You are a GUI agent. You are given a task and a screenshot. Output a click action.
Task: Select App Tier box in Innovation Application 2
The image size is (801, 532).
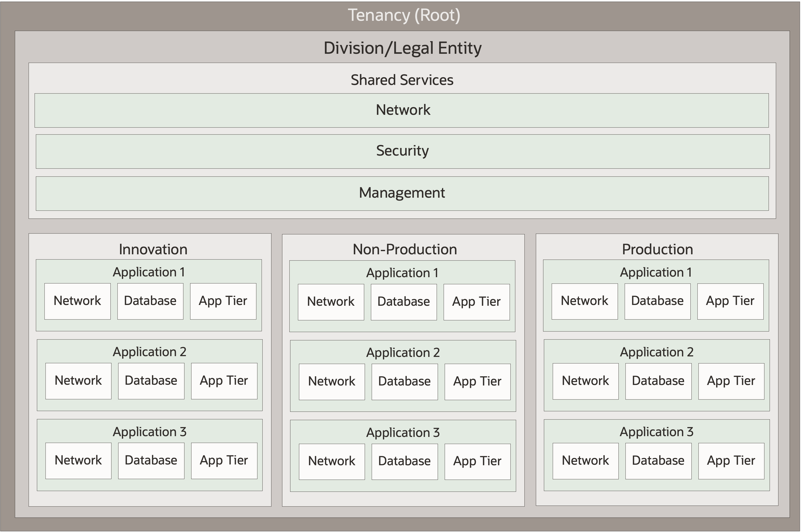click(224, 381)
